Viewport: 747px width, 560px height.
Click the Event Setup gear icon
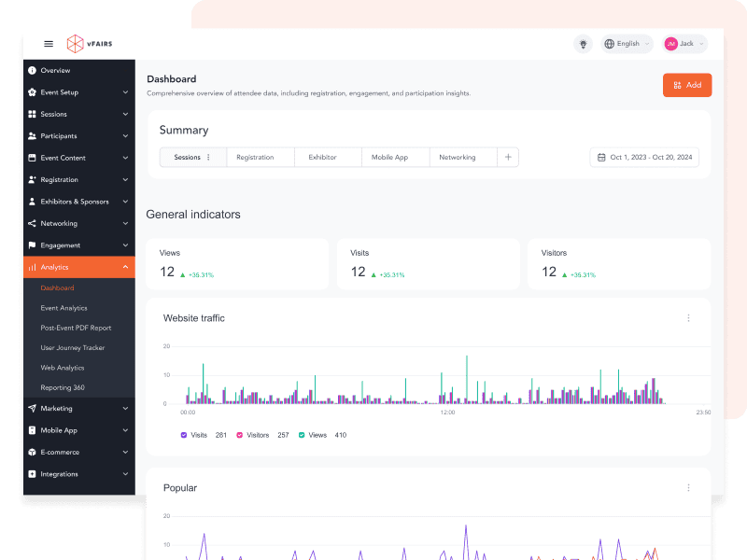(32, 92)
